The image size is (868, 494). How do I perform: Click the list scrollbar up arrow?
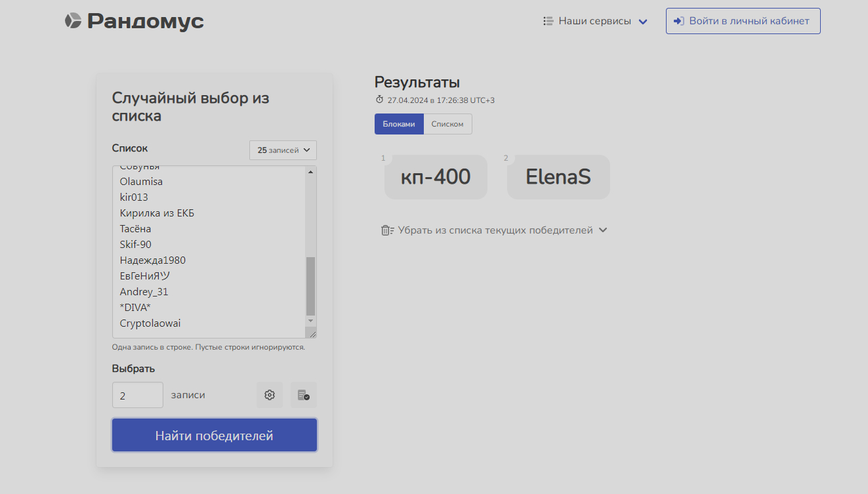coord(310,172)
